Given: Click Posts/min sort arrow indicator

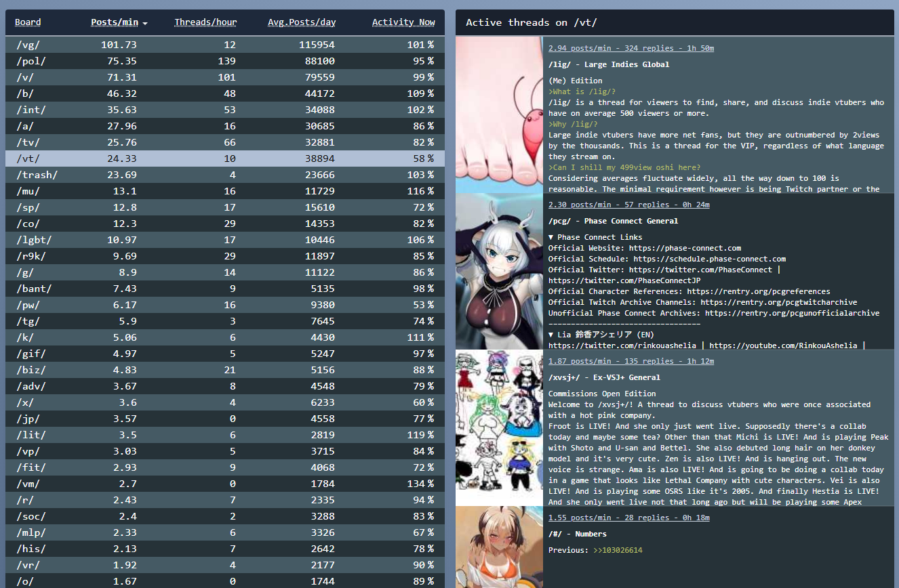Looking at the screenshot, I should click(145, 23).
